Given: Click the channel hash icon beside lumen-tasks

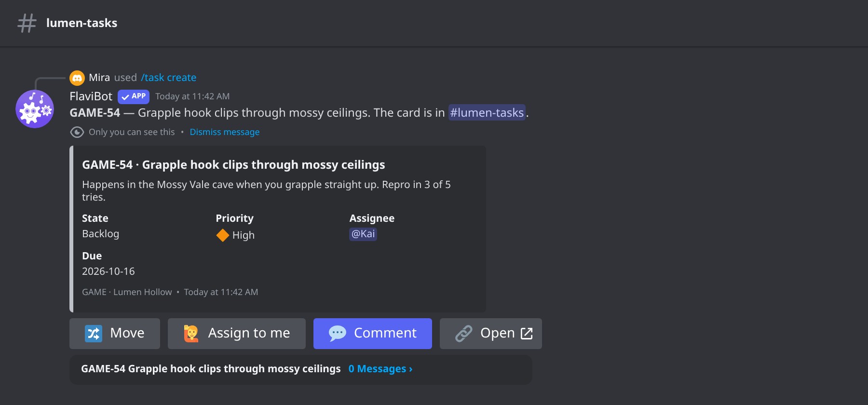Looking at the screenshot, I should (x=27, y=23).
